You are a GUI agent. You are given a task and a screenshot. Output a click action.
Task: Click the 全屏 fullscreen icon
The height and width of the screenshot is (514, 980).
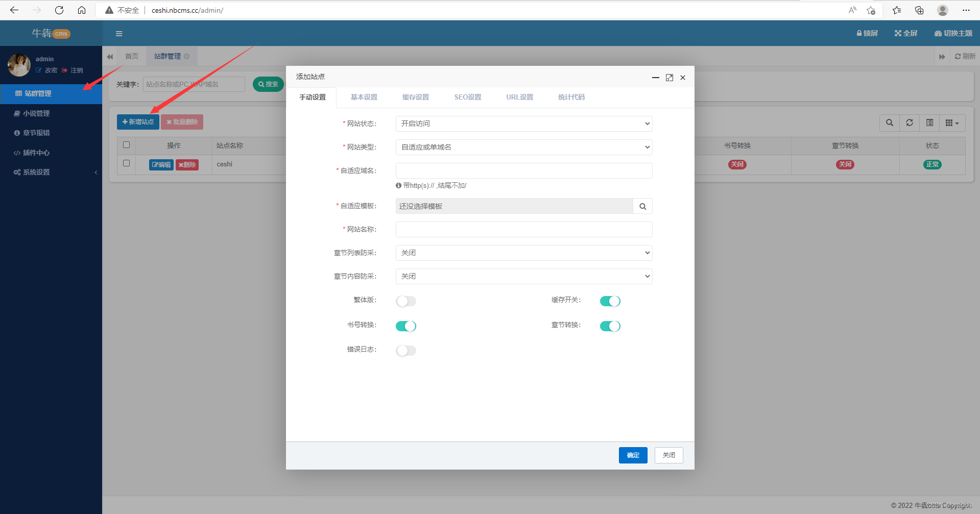905,33
